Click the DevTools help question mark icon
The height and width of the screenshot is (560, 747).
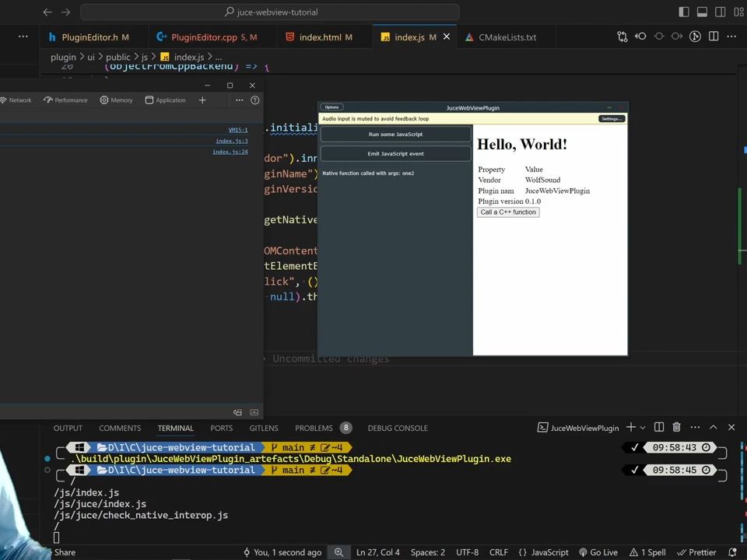click(x=254, y=100)
